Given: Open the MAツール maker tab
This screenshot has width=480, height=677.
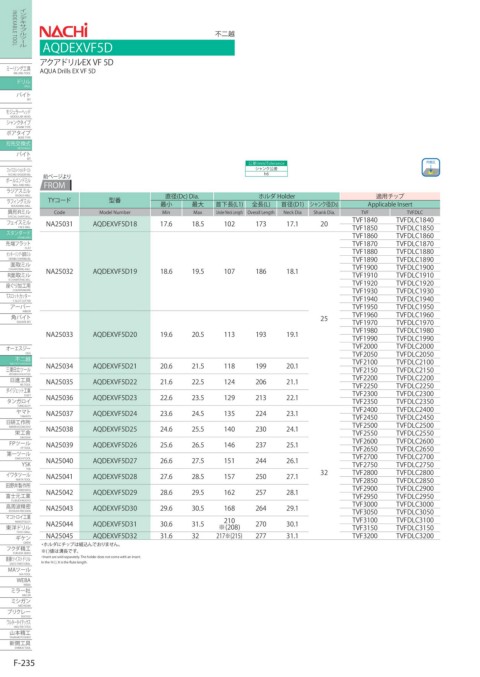Looking at the screenshot, I should (16, 571).
